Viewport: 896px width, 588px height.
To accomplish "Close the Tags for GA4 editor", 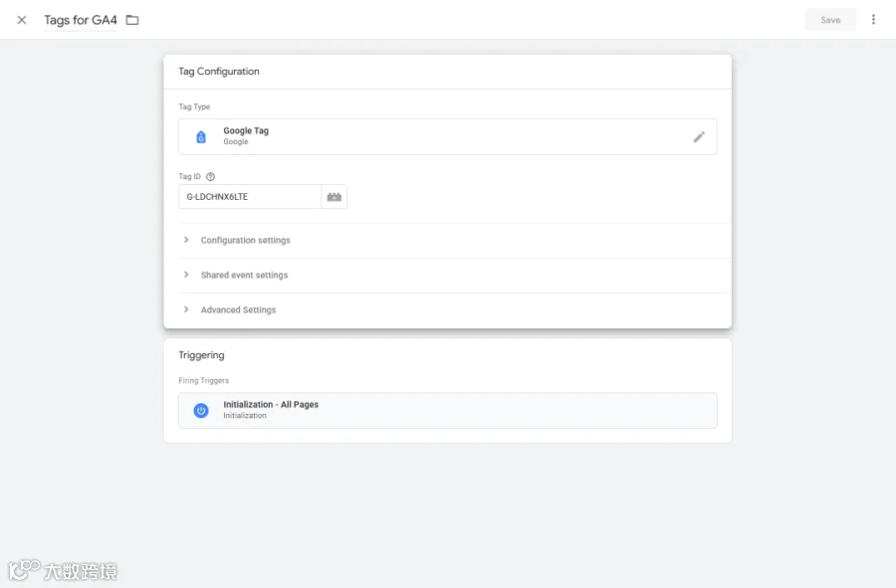I will [x=22, y=20].
